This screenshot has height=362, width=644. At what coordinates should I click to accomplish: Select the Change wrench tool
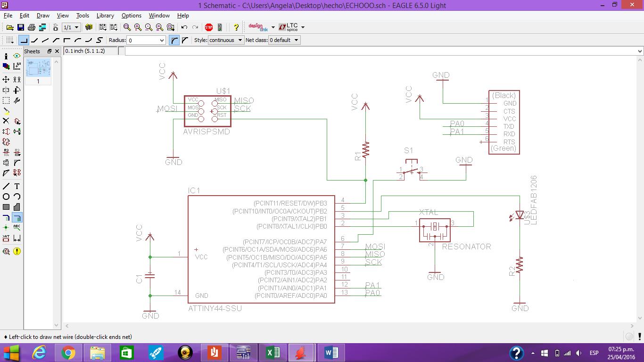[17, 100]
